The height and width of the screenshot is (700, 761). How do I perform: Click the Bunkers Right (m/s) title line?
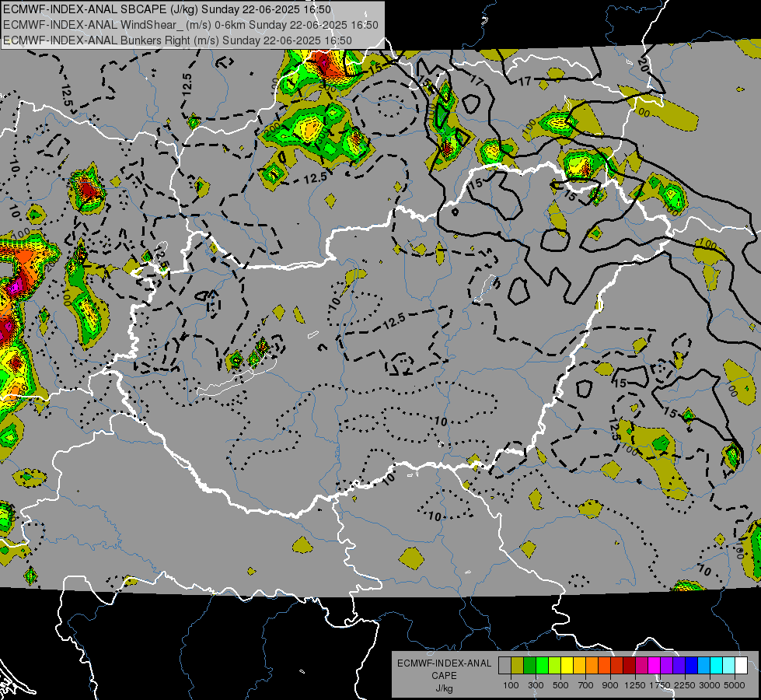177,40
